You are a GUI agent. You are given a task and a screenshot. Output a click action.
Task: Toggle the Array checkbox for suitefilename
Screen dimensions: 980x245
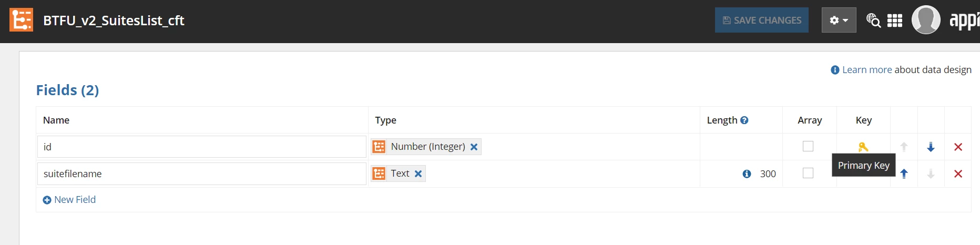[x=808, y=173]
